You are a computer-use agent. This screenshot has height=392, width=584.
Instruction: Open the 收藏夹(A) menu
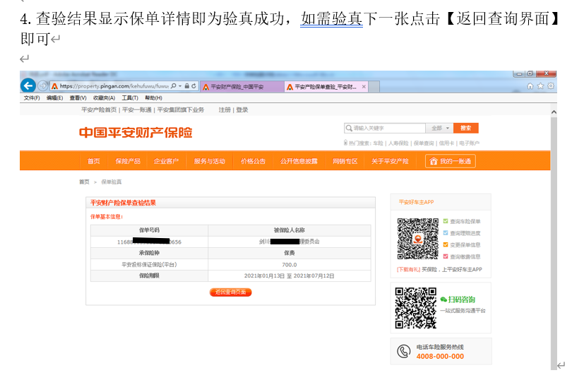pyautogui.click(x=104, y=98)
